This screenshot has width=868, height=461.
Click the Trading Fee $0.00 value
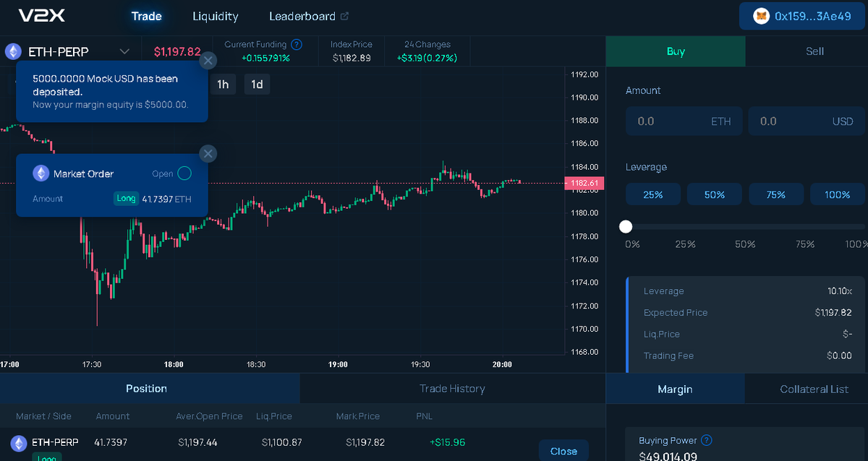[x=840, y=356]
